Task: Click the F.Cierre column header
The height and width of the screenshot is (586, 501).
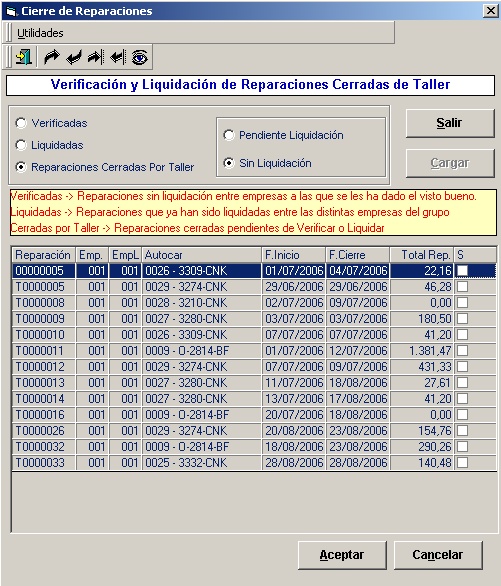Action: point(358,255)
